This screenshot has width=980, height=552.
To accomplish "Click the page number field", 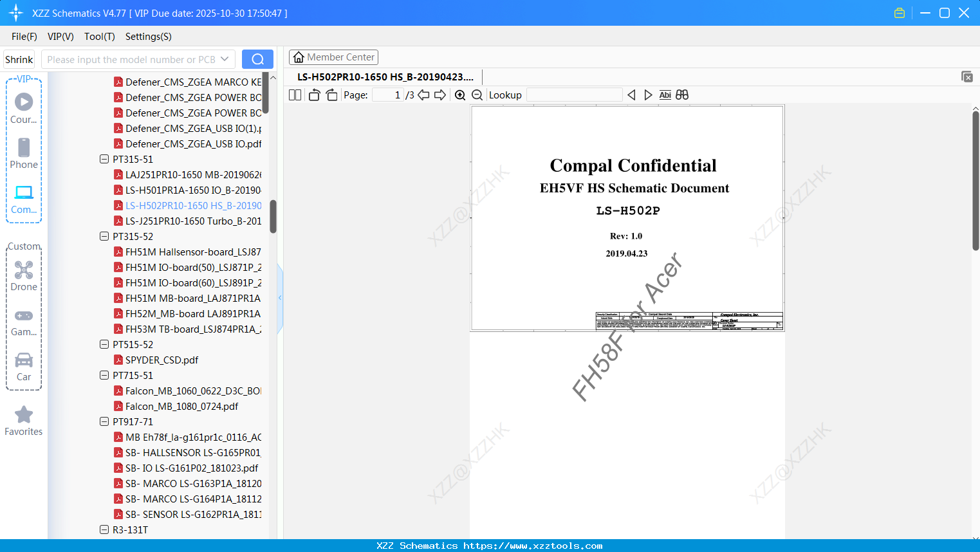I will [x=387, y=95].
